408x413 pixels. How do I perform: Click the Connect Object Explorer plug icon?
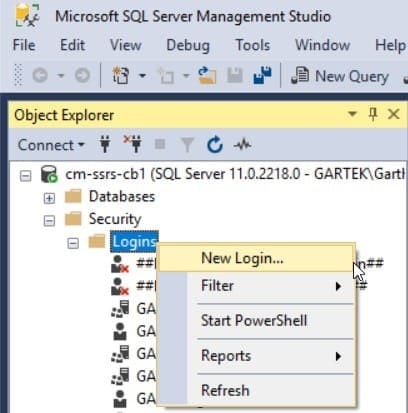coord(105,145)
